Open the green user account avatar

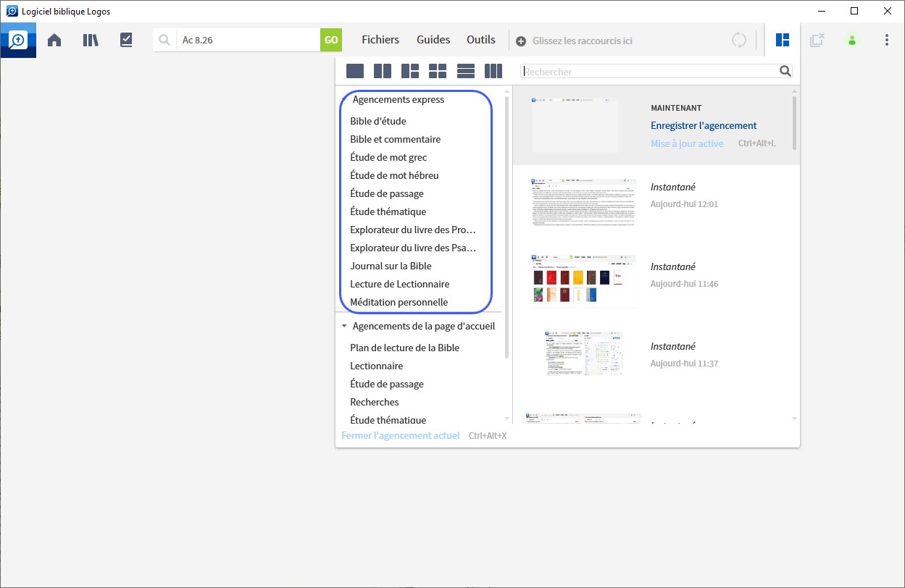coord(852,41)
